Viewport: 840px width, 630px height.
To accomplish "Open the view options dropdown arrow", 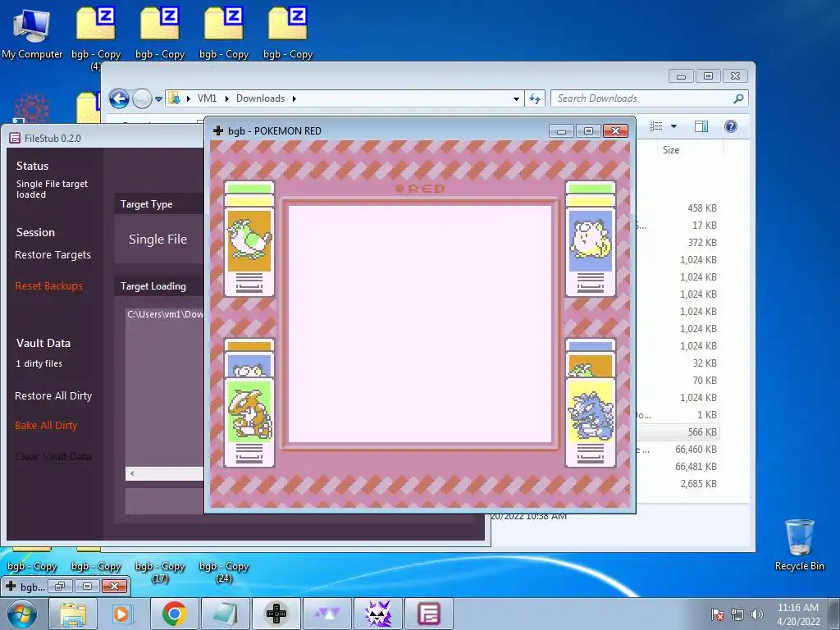I will click(673, 126).
